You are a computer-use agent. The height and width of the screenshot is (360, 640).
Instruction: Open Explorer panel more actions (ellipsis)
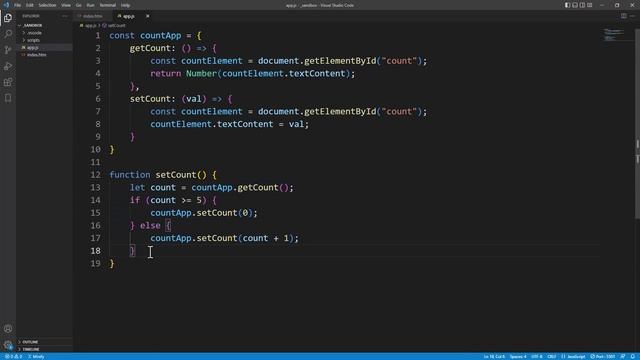click(64, 16)
